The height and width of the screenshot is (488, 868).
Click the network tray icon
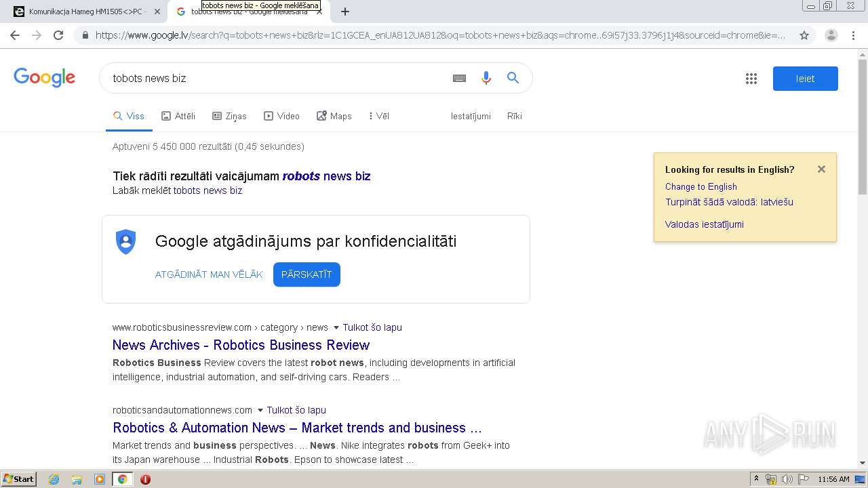(771, 479)
